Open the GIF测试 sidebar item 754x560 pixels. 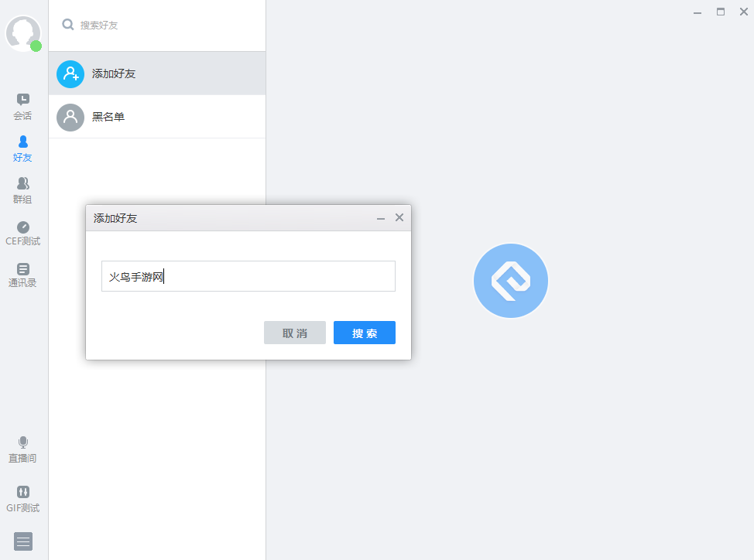22,500
